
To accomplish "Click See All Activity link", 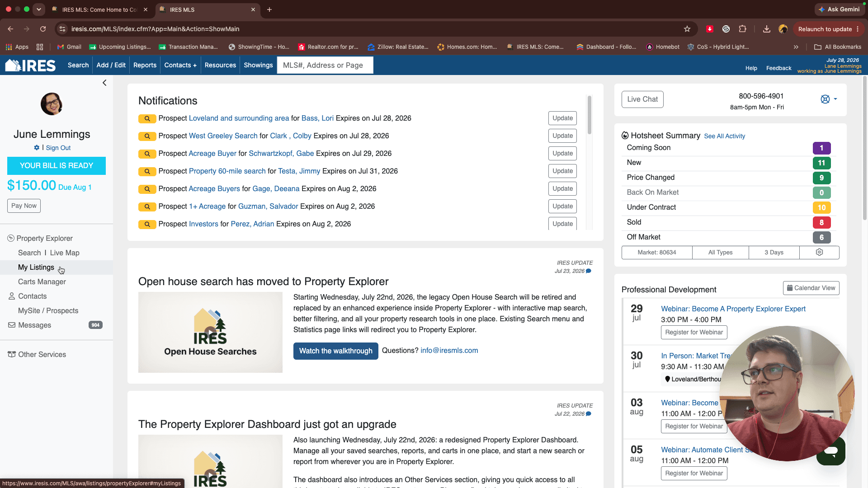I will (x=724, y=136).
